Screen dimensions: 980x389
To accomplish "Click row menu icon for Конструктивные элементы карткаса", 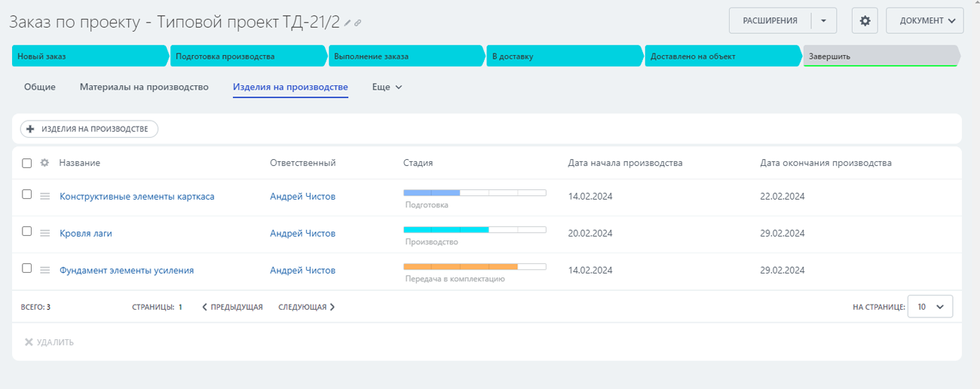I will pyautogui.click(x=44, y=197).
